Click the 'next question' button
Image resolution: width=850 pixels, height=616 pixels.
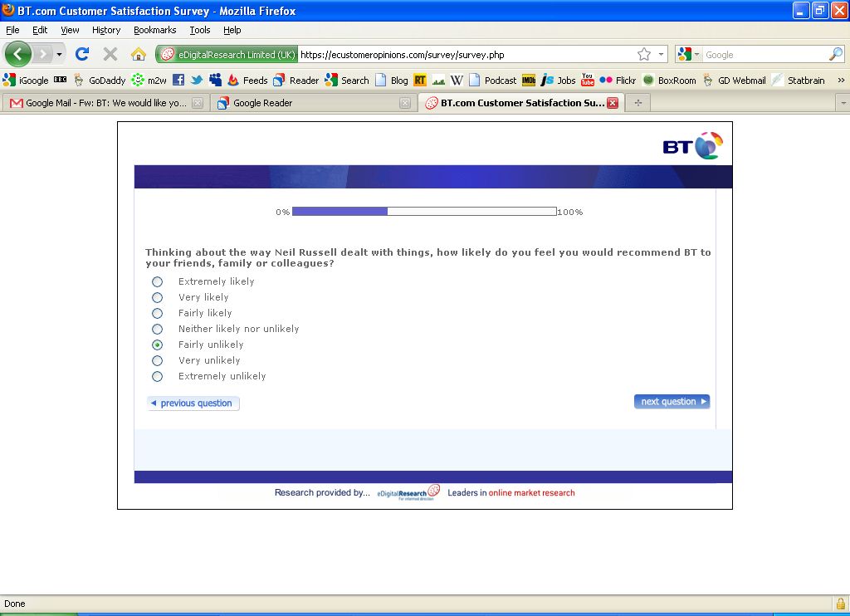click(x=672, y=402)
